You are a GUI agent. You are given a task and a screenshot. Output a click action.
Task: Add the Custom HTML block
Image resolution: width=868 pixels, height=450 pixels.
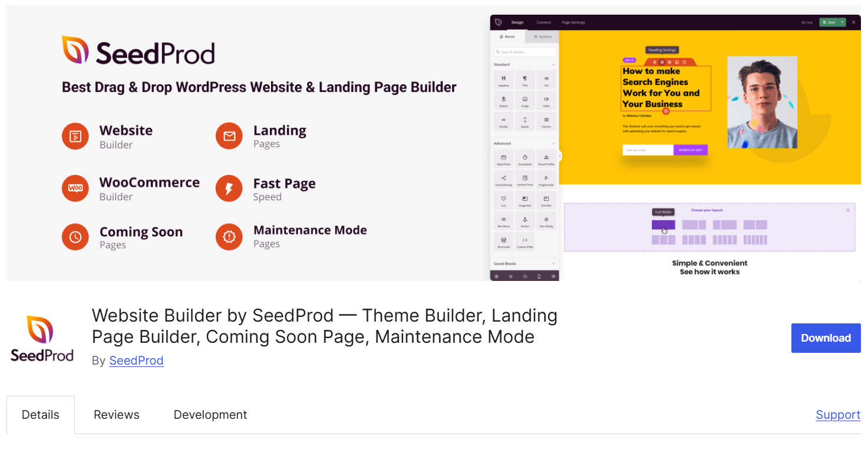click(525, 241)
